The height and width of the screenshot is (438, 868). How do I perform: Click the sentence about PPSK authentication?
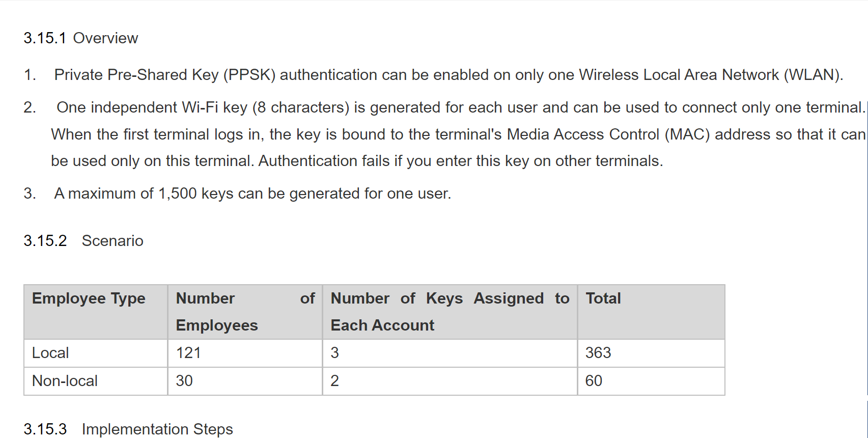[449, 75]
